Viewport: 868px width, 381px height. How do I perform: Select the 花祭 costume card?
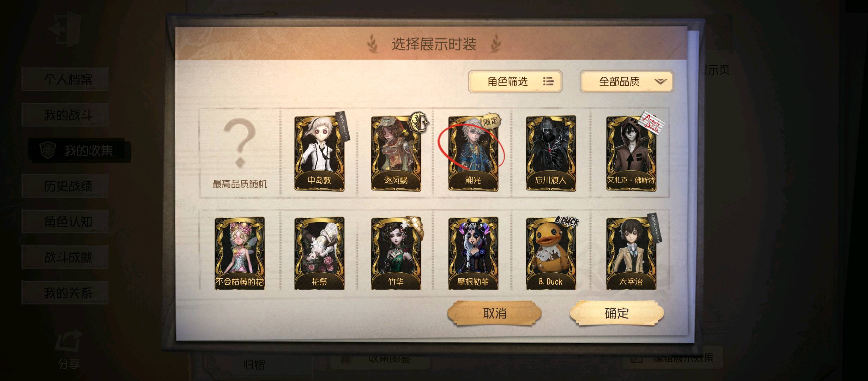coord(319,253)
